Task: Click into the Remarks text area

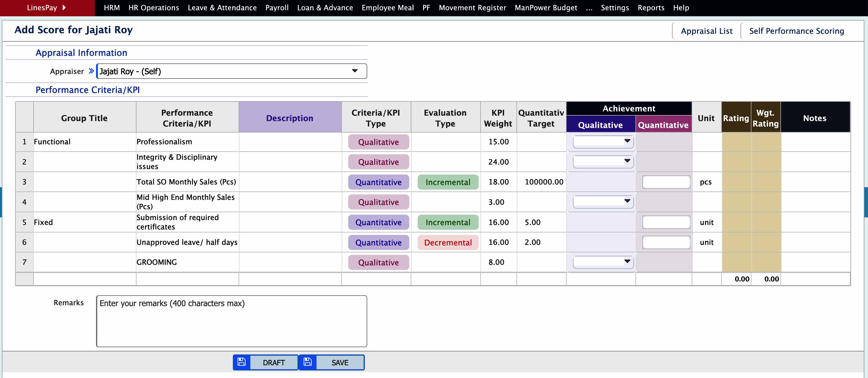Action: (x=231, y=321)
